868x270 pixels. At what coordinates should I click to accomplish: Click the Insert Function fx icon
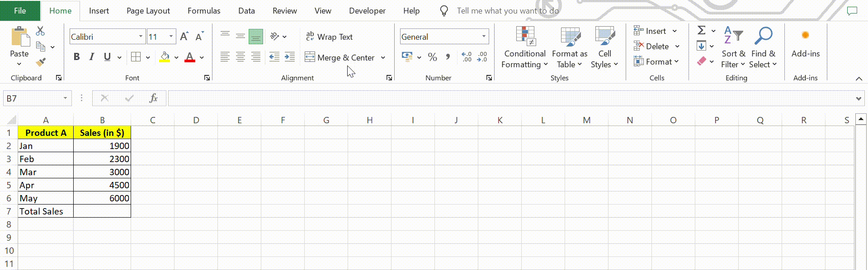click(x=153, y=98)
